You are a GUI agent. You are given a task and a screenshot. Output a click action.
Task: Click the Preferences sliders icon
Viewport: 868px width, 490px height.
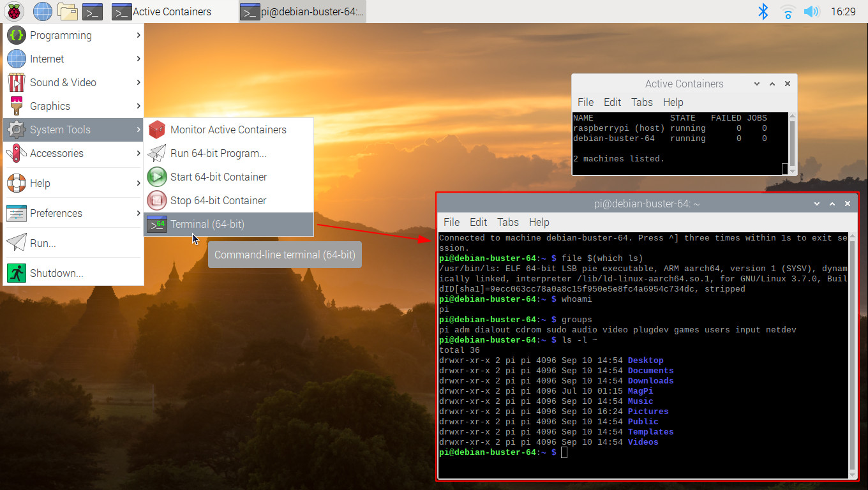point(17,213)
